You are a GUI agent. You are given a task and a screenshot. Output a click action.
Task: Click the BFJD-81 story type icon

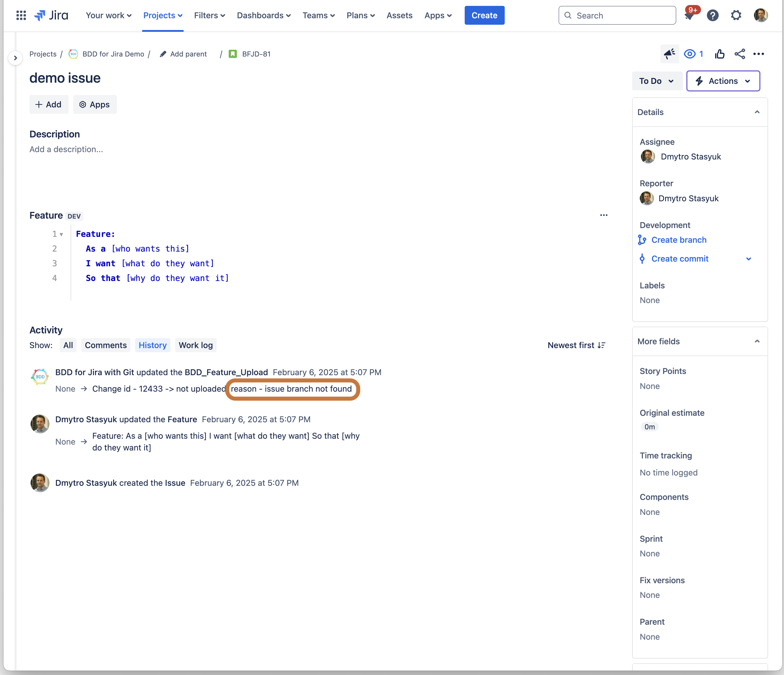pyautogui.click(x=233, y=54)
